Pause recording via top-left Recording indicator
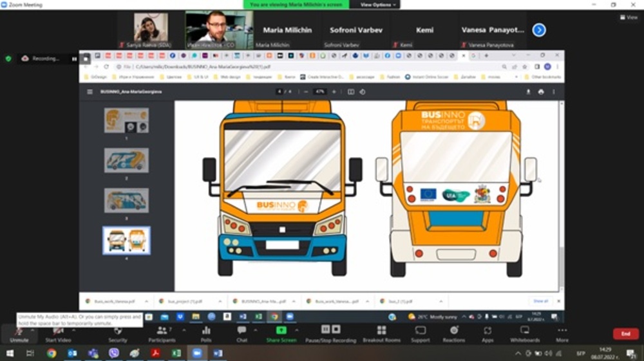 74,59
